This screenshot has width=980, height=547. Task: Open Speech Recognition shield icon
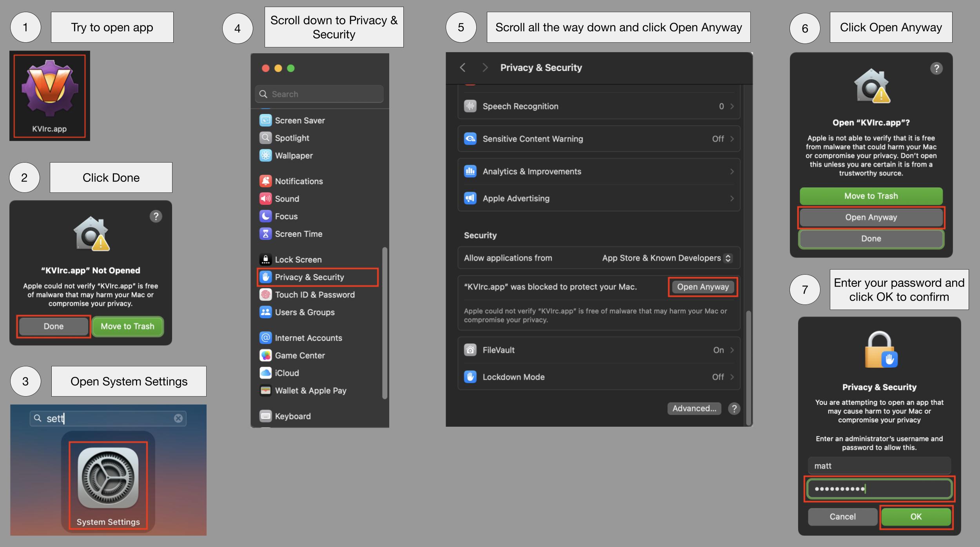[470, 106]
